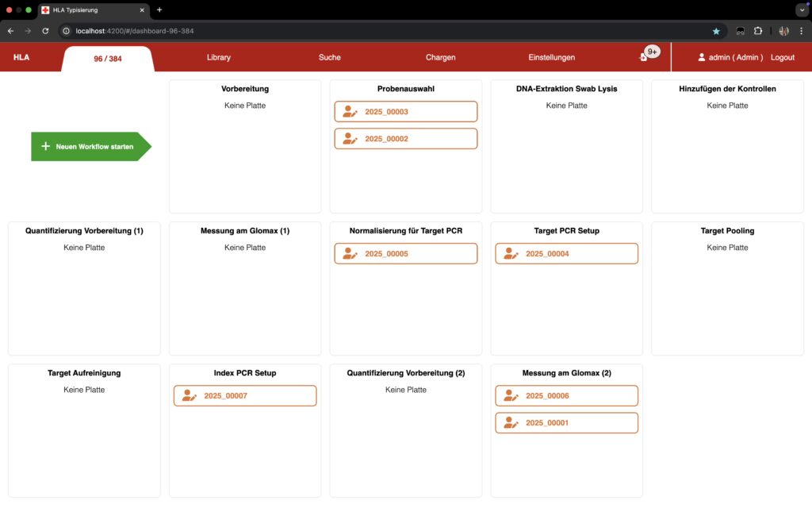Open the browser three-dot menu

click(801, 31)
